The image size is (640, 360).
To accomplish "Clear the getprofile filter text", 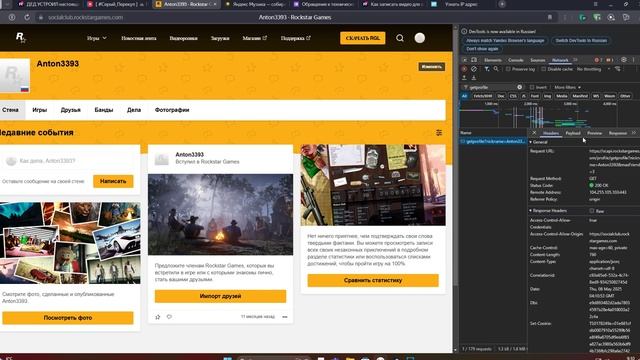I will click(519, 87).
